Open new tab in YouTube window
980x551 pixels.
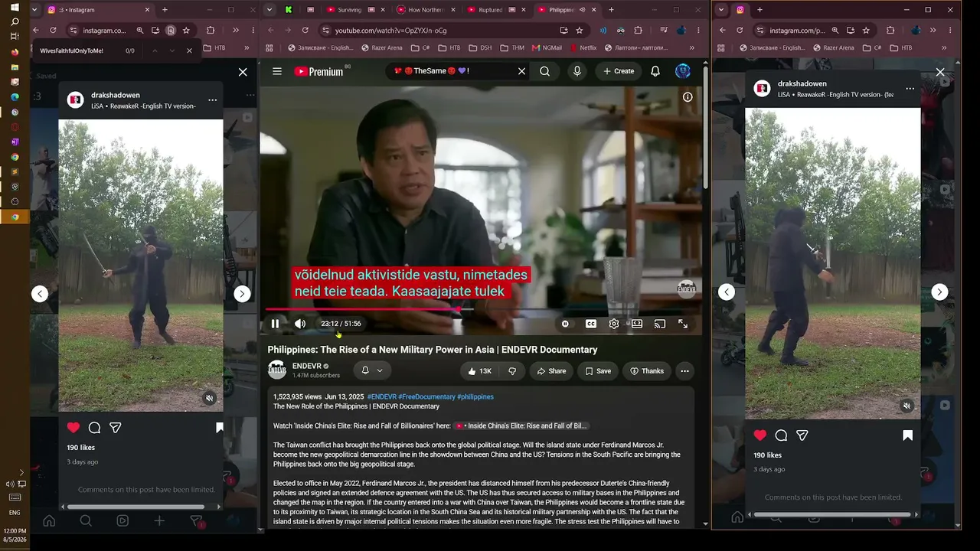[611, 10]
